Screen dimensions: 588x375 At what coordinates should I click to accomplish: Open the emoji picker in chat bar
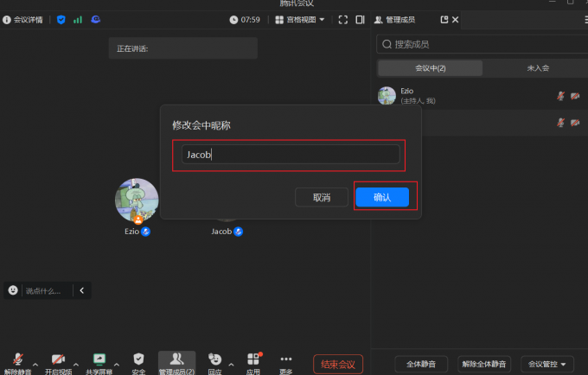pos(13,290)
